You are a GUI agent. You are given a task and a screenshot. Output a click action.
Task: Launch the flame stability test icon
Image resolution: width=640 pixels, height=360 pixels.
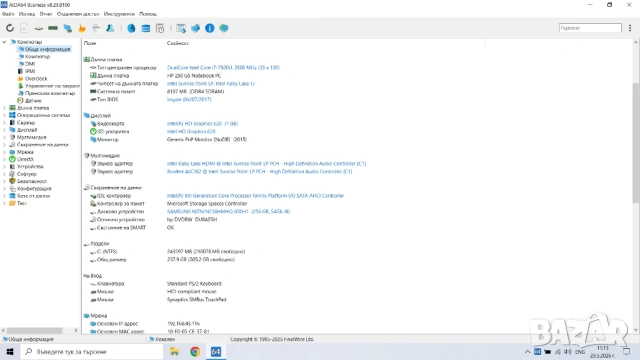pyautogui.click(x=82, y=28)
